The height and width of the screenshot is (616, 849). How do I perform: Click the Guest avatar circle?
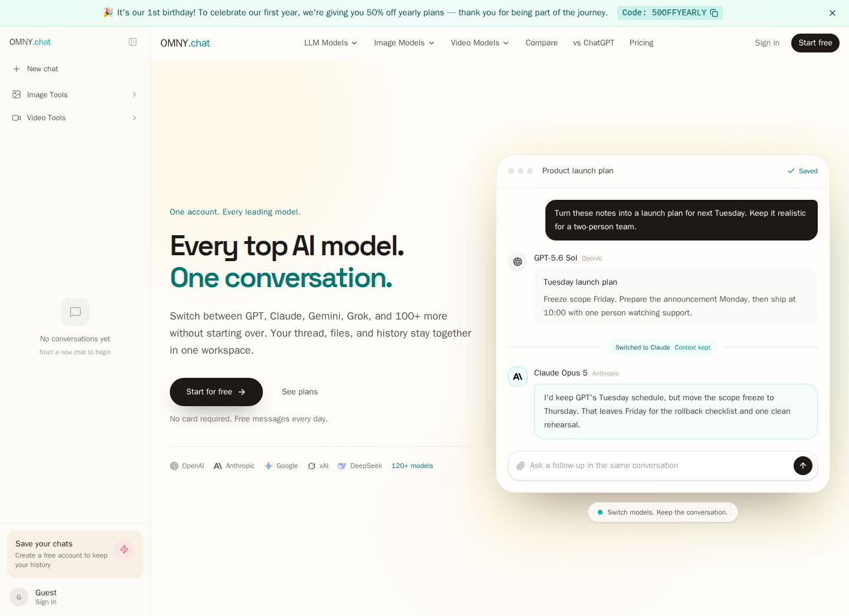(19, 597)
